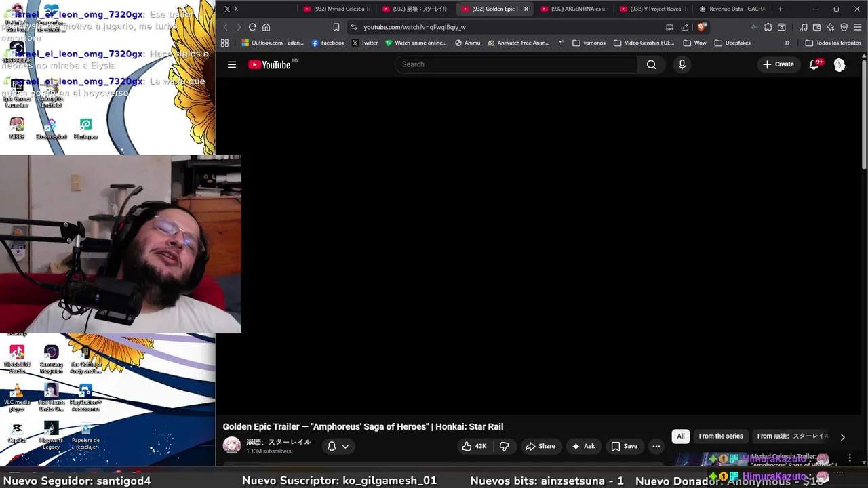The width and height of the screenshot is (868, 488).
Task: Switch to the X tab
Action: tap(257, 9)
